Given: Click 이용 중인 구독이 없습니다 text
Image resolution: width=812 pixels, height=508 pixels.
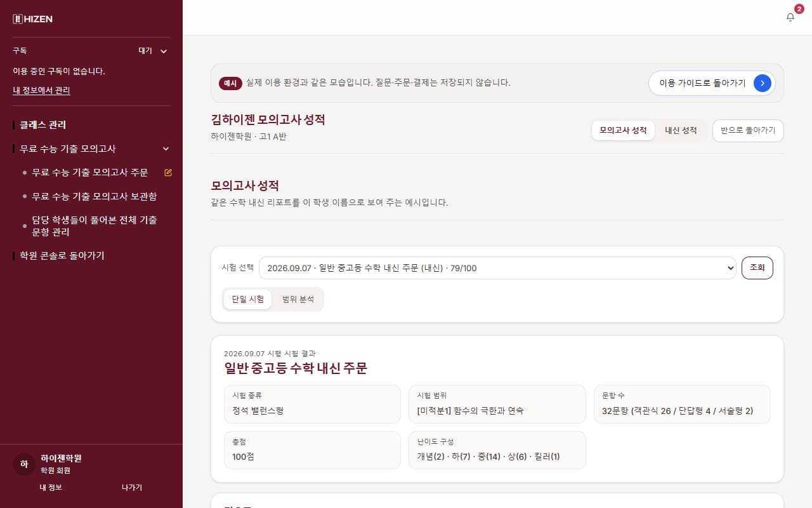Looking at the screenshot, I should 59,71.
